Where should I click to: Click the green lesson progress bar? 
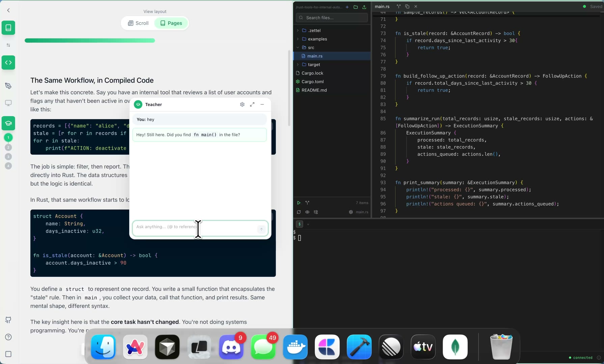(90, 40)
